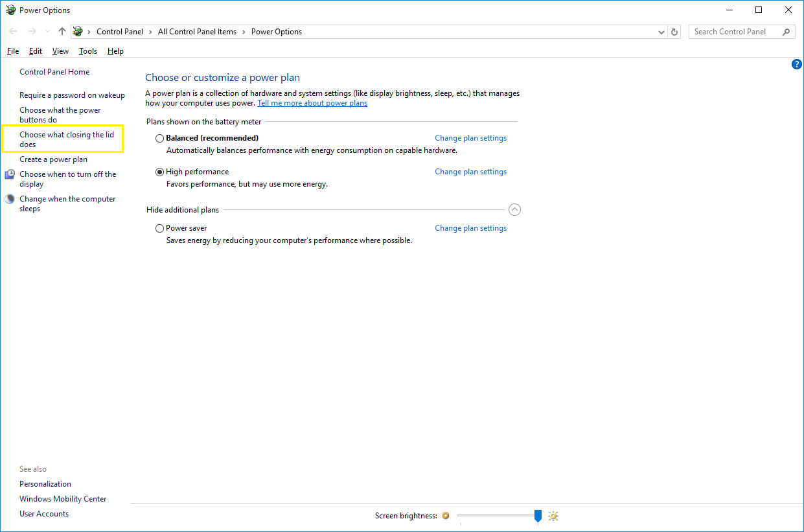This screenshot has width=804, height=532.
Task: Click Require a password on wakeup
Action: tap(72, 95)
